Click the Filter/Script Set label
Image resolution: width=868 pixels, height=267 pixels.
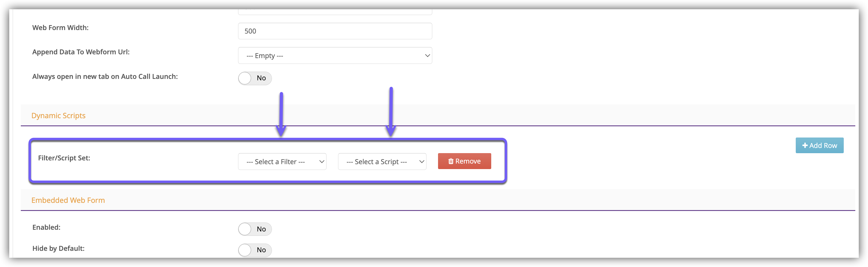[64, 158]
